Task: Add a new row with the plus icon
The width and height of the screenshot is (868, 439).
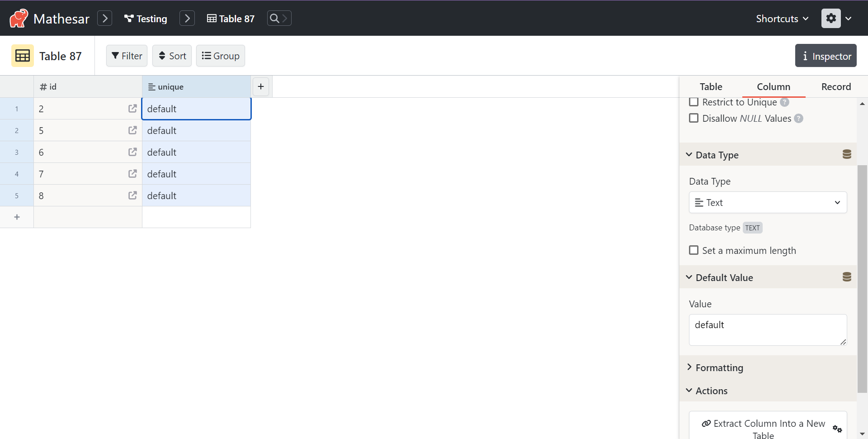Action: coord(17,217)
